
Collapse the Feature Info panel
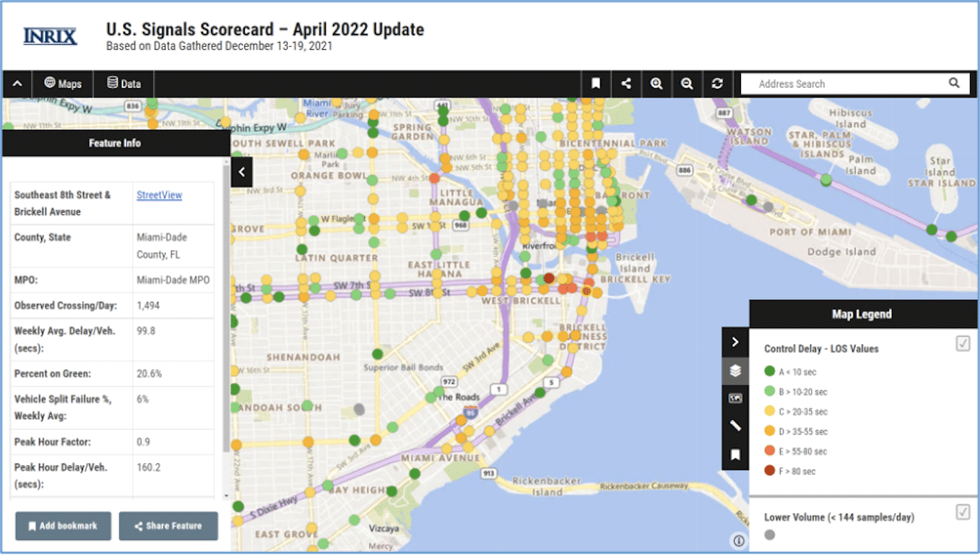click(x=242, y=172)
